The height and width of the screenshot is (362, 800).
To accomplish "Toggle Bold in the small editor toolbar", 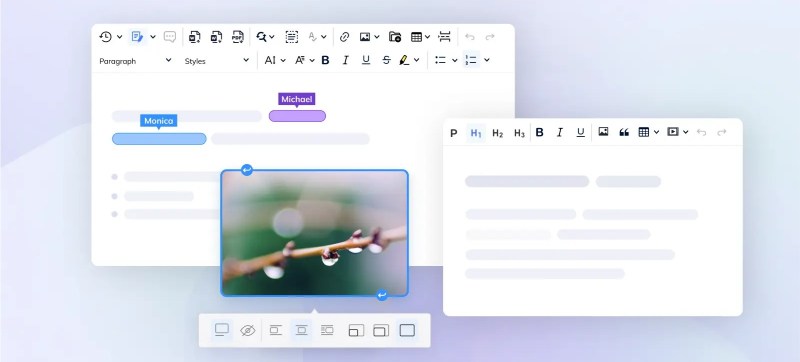I will pyautogui.click(x=539, y=133).
